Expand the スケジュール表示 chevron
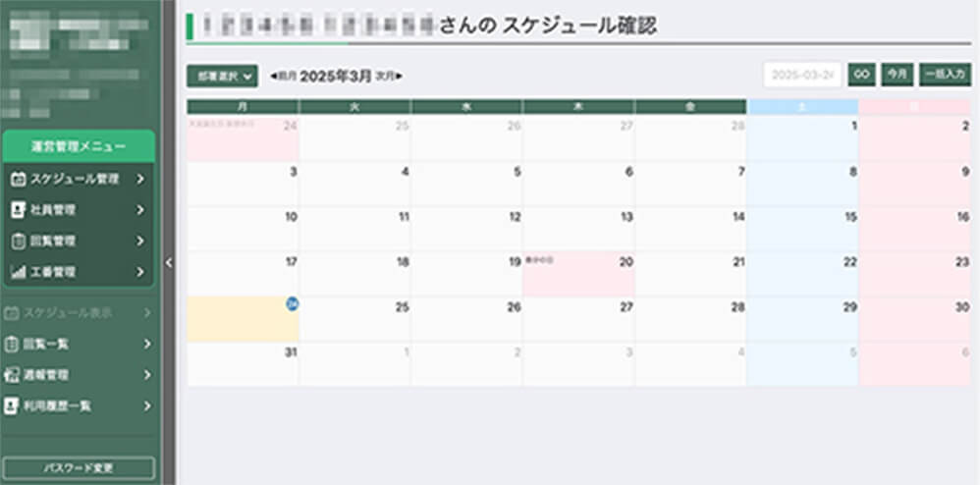Image resolution: width=980 pixels, height=485 pixels. click(x=147, y=313)
